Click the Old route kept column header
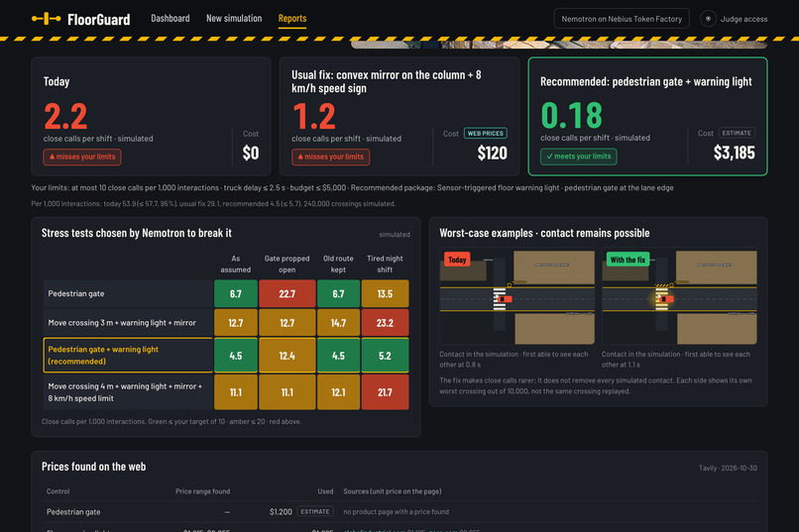The height and width of the screenshot is (532, 799). tap(338, 265)
